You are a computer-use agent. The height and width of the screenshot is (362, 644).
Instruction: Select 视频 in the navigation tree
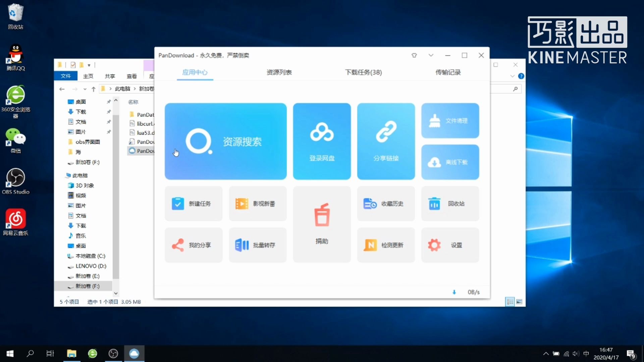[x=80, y=195]
